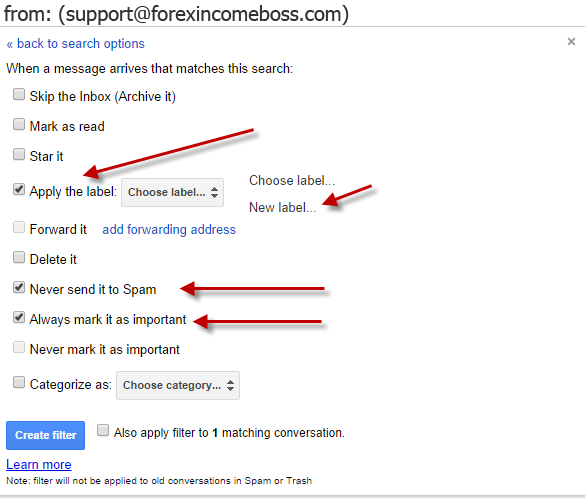
Task: Uncheck Never send it to Spam
Action: pyautogui.click(x=19, y=288)
